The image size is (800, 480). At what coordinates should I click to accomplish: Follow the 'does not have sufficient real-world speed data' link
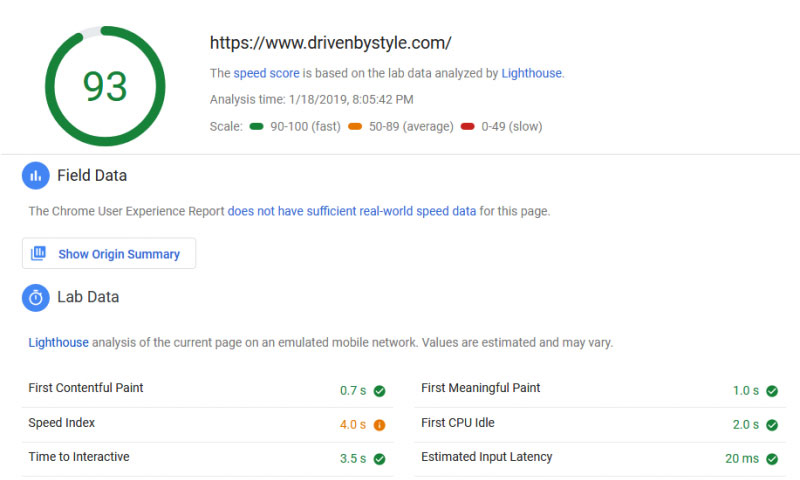coord(351,211)
